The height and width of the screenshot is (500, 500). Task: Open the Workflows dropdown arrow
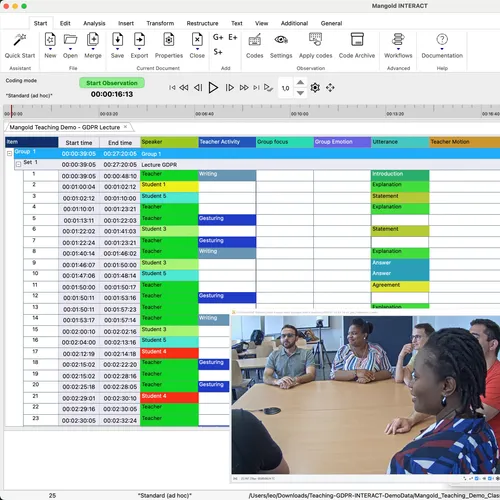398,49
